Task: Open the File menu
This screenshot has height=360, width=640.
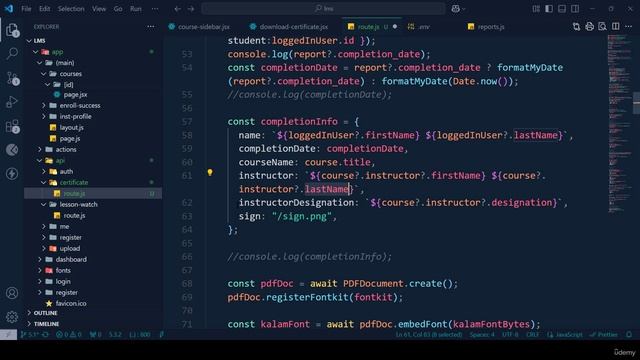Action: [26, 9]
